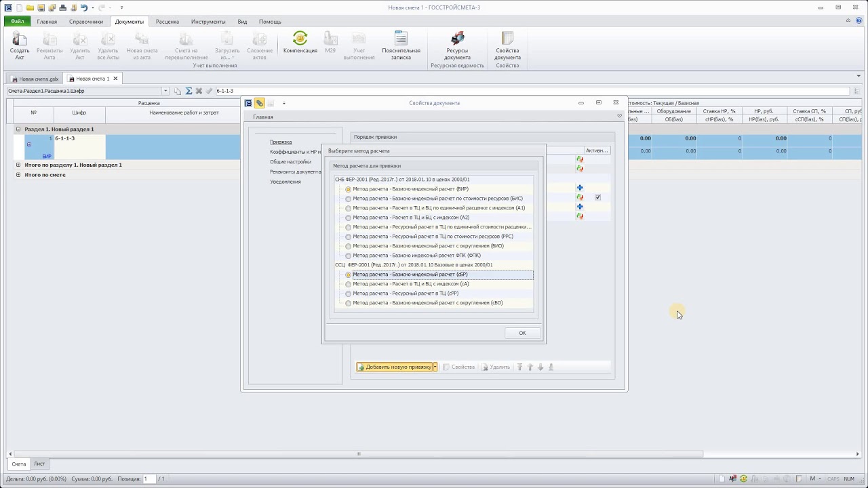Expand Итого по разделу 1 row
The width and height of the screenshot is (868, 488).
click(18, 165)
